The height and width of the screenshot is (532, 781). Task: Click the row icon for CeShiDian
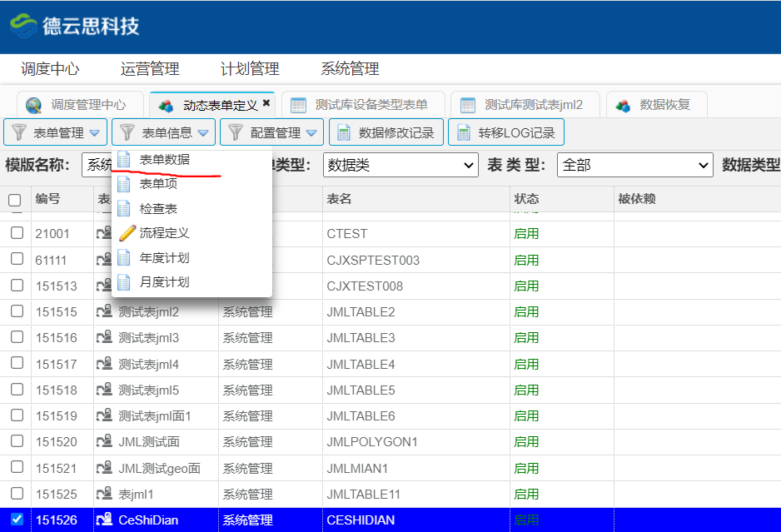(105, 520)
